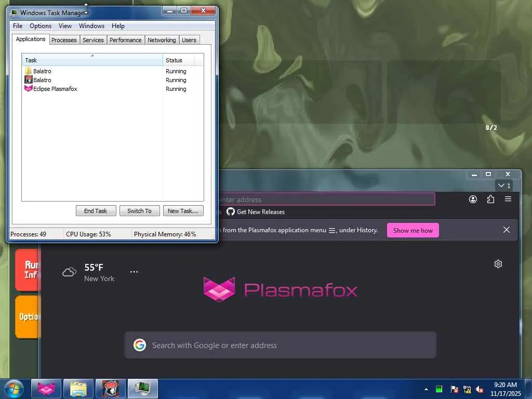532x399 pixels.
Task: Switch to the Applications tab
Action: 31,39
